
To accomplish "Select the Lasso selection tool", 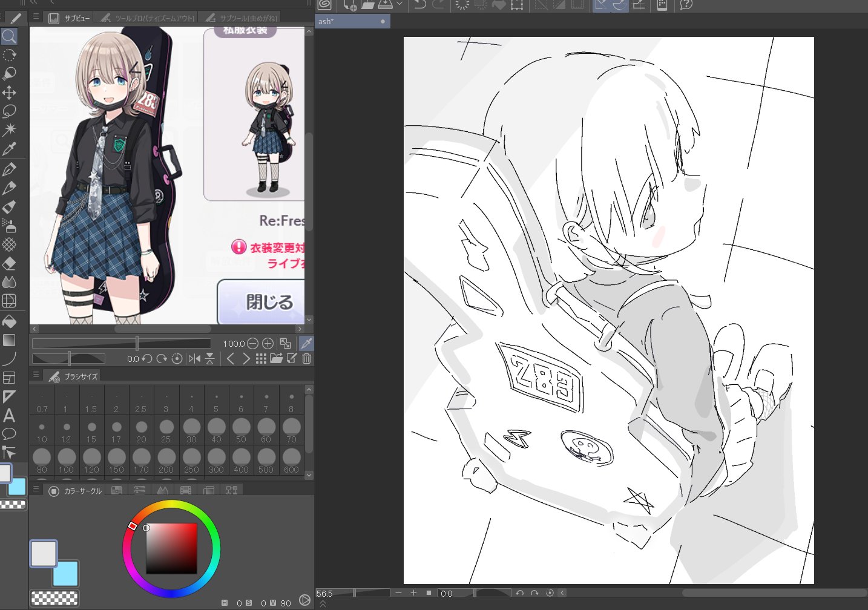I will 9,111.
